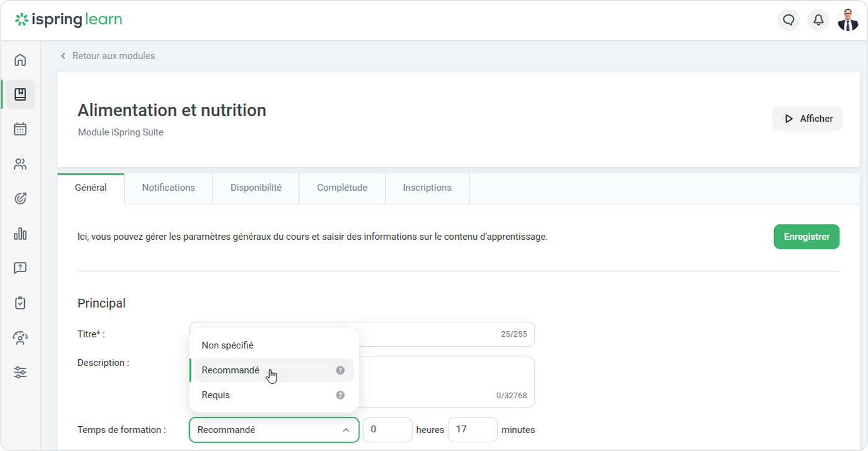Screen dimensions: 868x451
Task: Click the Enregistrer button
Action: tap(806, 237)
